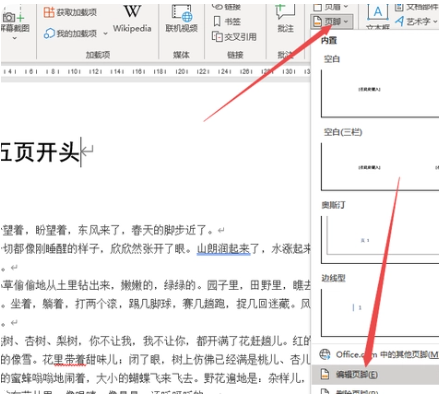
Task: Click the line containing 嫩嫩的，绿绿的
Action: click(x=155, y=285)
